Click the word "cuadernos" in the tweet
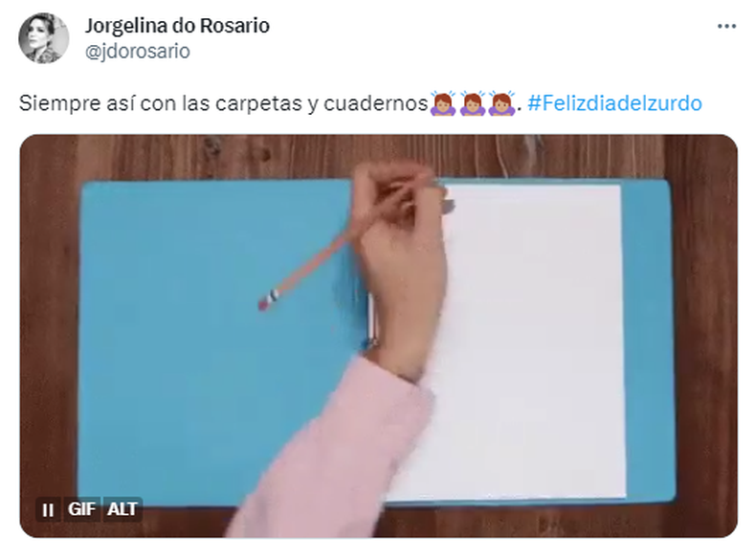Image resolution: width=756 pixels, height=559 pixels. 375,103
